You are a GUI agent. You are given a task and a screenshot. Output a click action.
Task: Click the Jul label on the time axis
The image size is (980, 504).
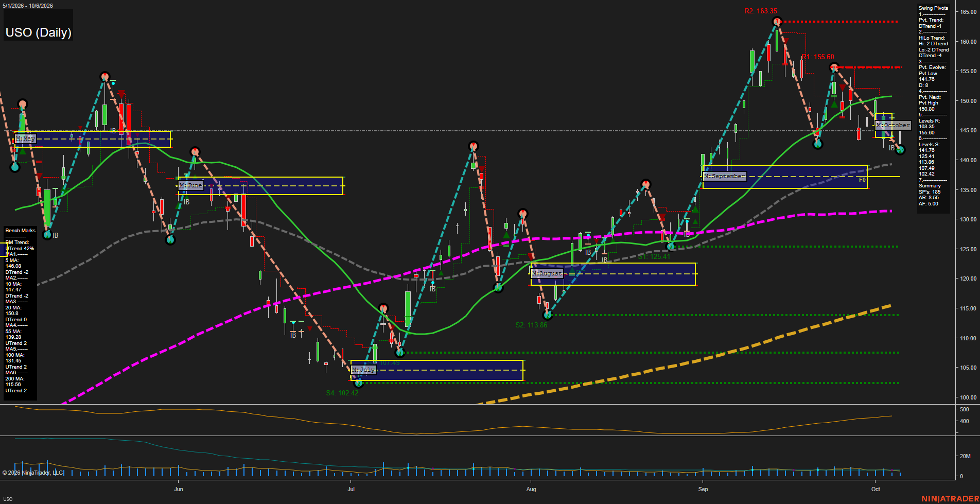(351, 489)
